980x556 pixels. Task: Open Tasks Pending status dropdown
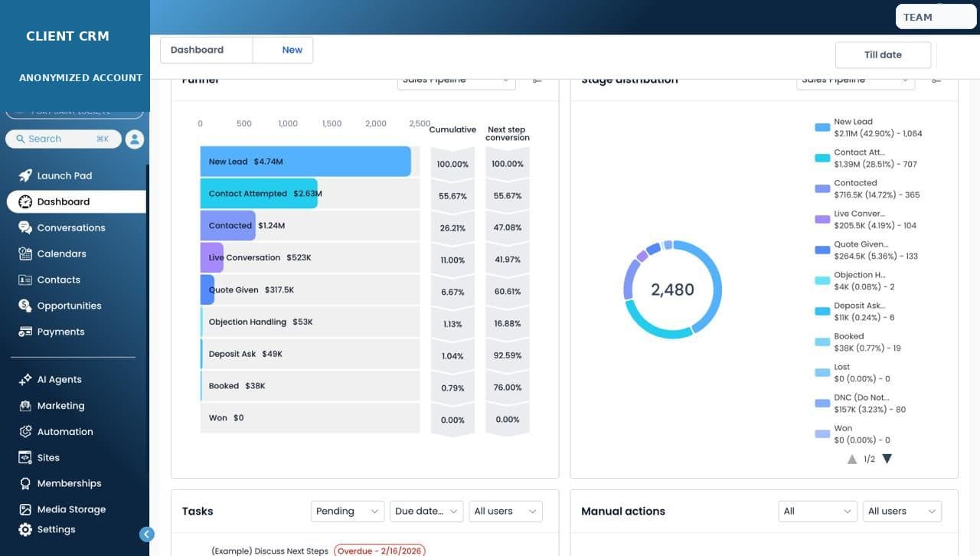(x=348, y=511)
